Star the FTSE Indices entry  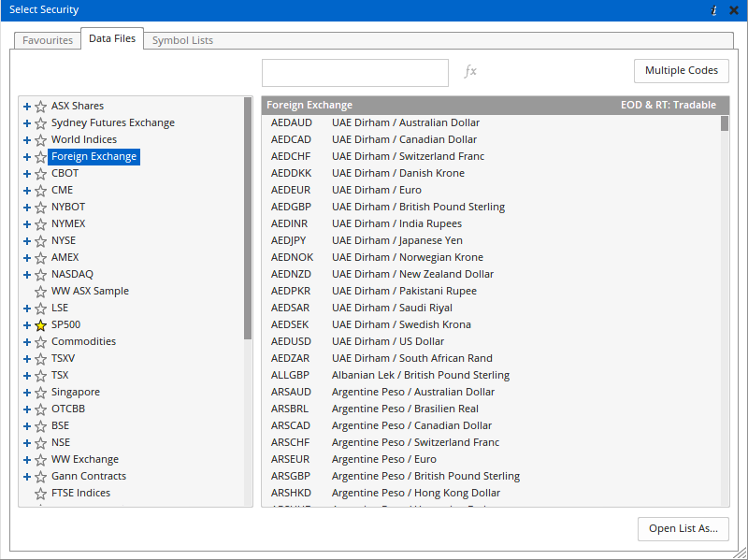(x=41, y=494)
